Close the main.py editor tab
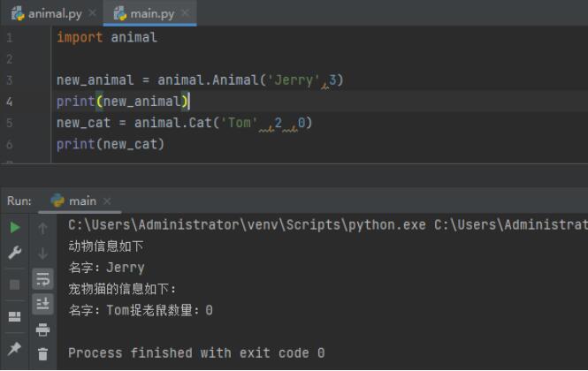The width and height of the screenshot is (588, 371). 186,13
